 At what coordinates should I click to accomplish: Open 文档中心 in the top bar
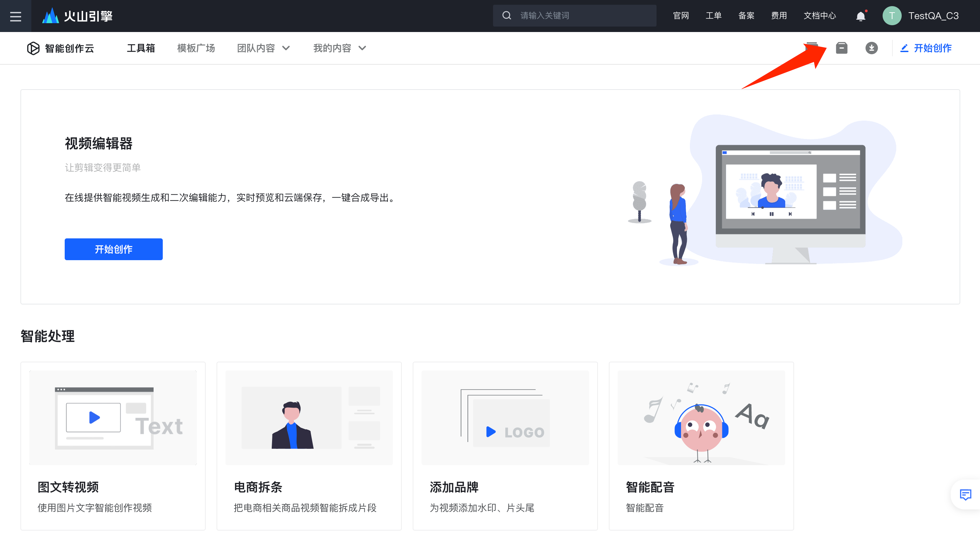coord(820,16)
